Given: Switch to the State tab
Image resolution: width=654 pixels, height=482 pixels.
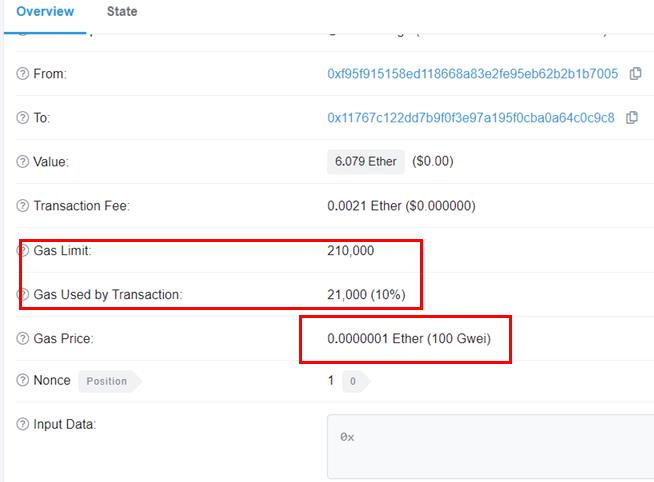Looking at the screenshot, I should click(122, 12).
